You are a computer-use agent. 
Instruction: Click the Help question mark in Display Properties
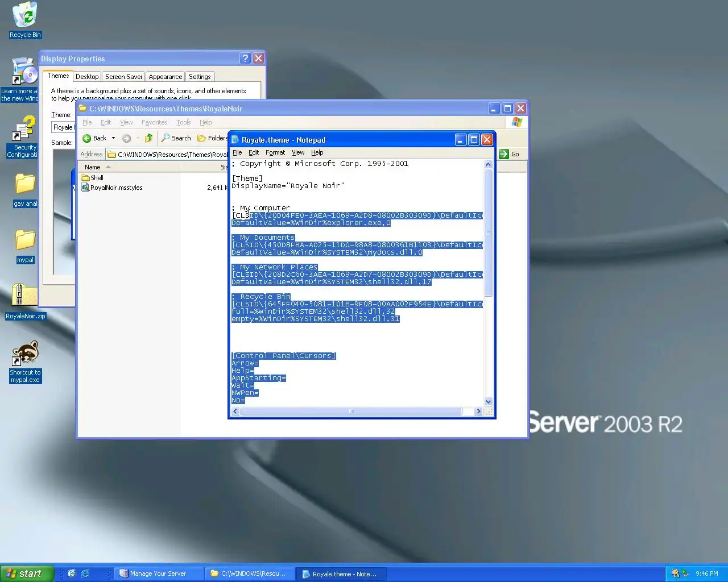coord(245,59)
